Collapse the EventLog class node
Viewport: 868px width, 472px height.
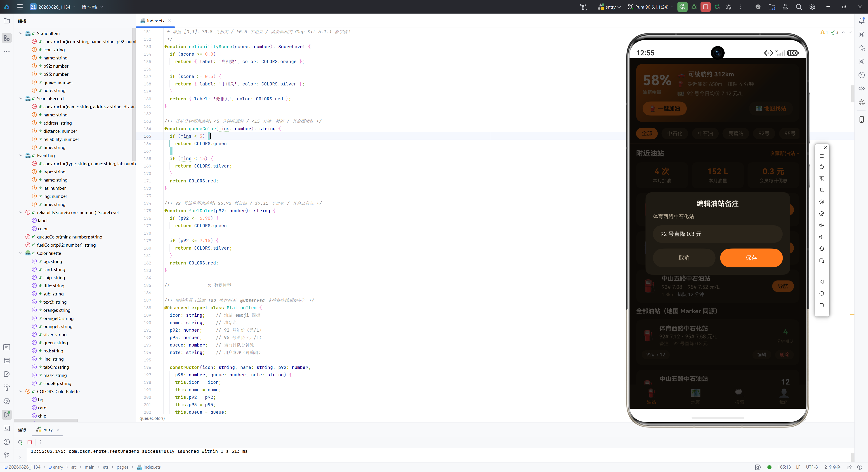click(21, 155)
